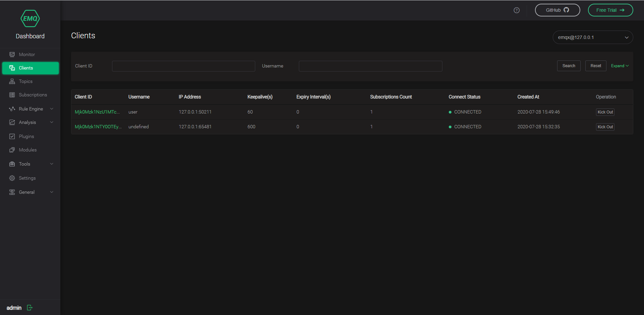Select the Rule Engine sidebar icon
Viewport: 644px width, 315px height.
click(x=12, y=108)
